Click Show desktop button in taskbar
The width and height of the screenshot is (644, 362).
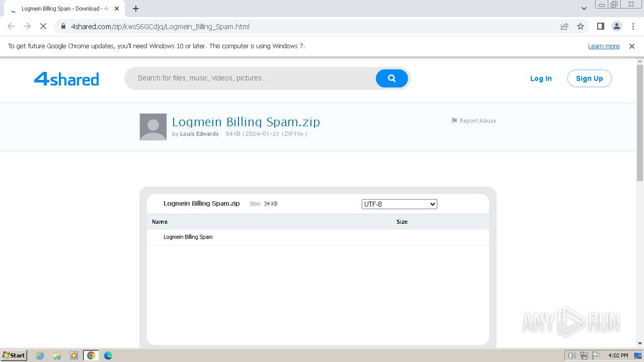tap(638, 355)
